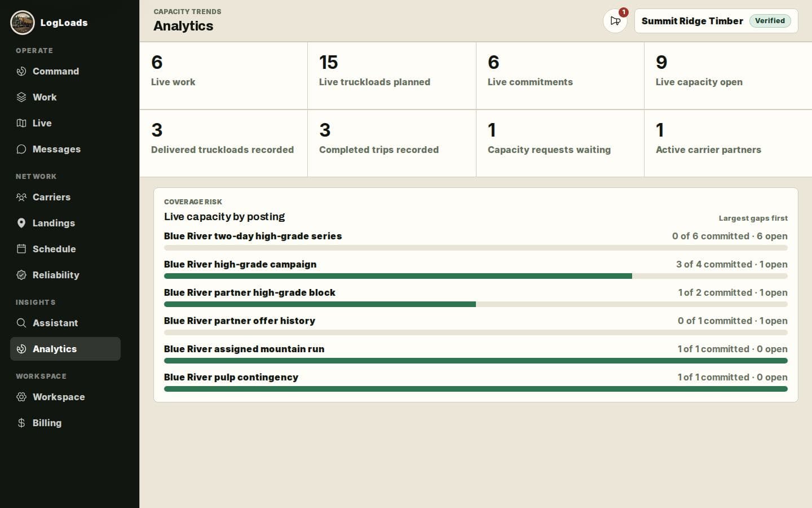
Task: Click "Blue River assigned mountain run" label
Action: click(244, 349)
